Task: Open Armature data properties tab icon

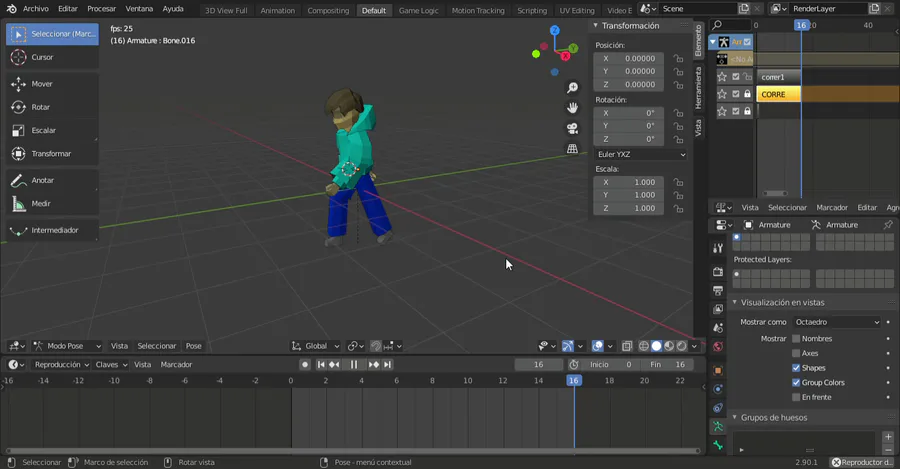Action: [x=718, y=427]
